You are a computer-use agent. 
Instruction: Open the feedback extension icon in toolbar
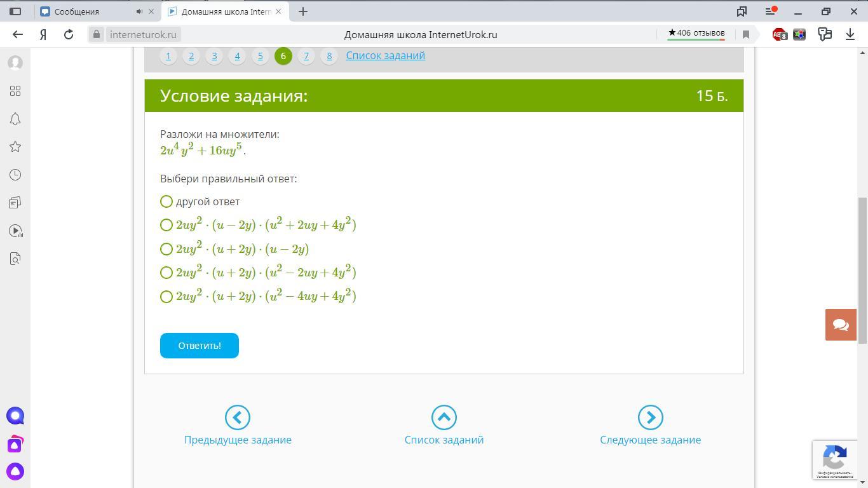825,34
